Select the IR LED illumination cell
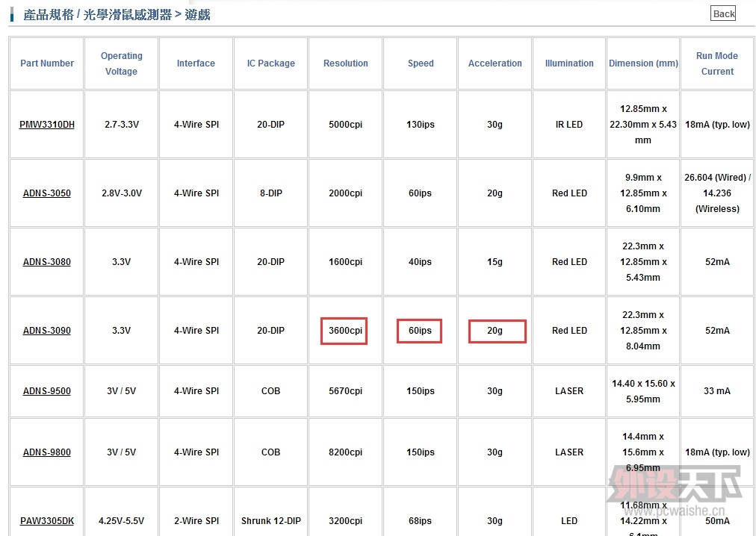The width and height of the screenshot is (756, 536). coord(569,125)
